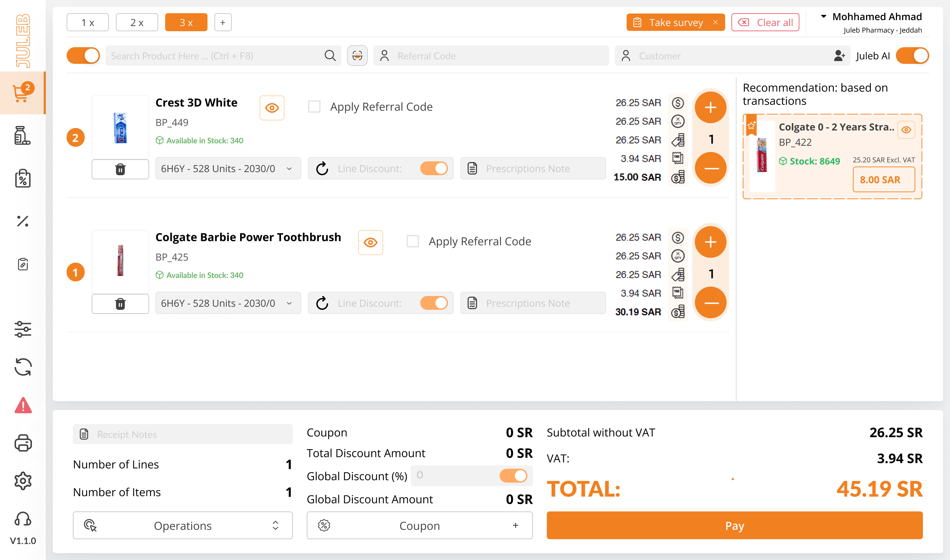View details of Crest 3D White
The image size is (950, 560).
(272, 108)
